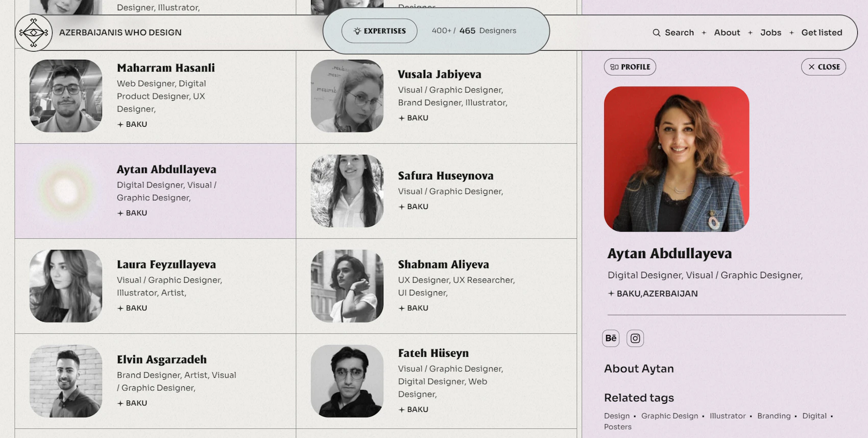
Task: Open Shabnam Aliyeva's photo thumbnail
Action: pyautogui.click(x=347, y=286)
